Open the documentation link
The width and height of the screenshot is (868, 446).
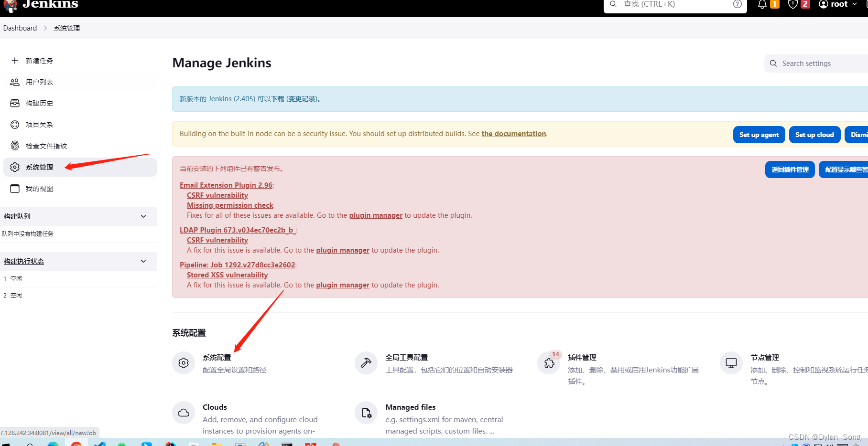pyautogui.click(x=514, y=134)
